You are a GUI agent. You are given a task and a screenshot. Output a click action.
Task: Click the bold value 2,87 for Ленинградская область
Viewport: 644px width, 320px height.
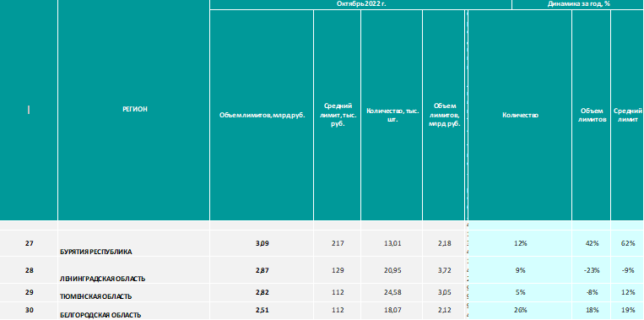click(262, 270)
